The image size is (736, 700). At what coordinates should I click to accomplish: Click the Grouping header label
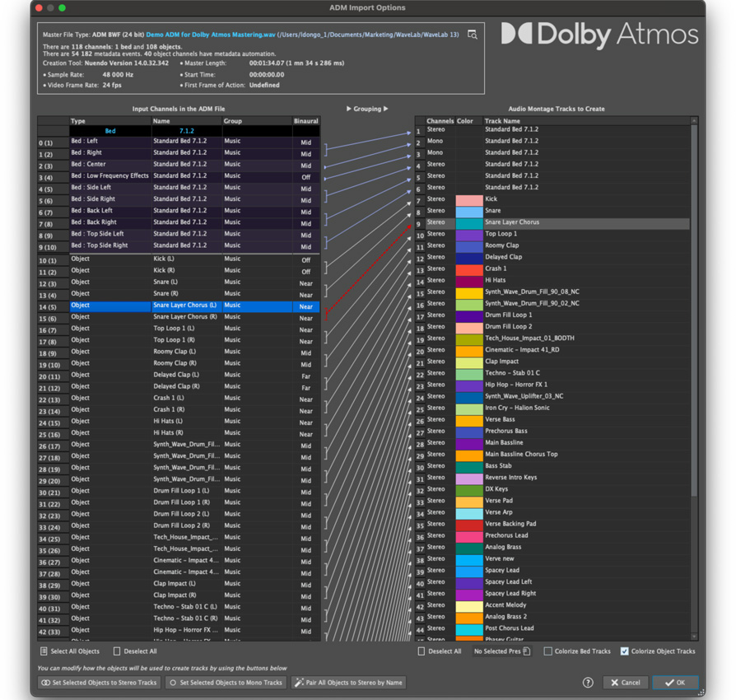(x=366, y=109)
